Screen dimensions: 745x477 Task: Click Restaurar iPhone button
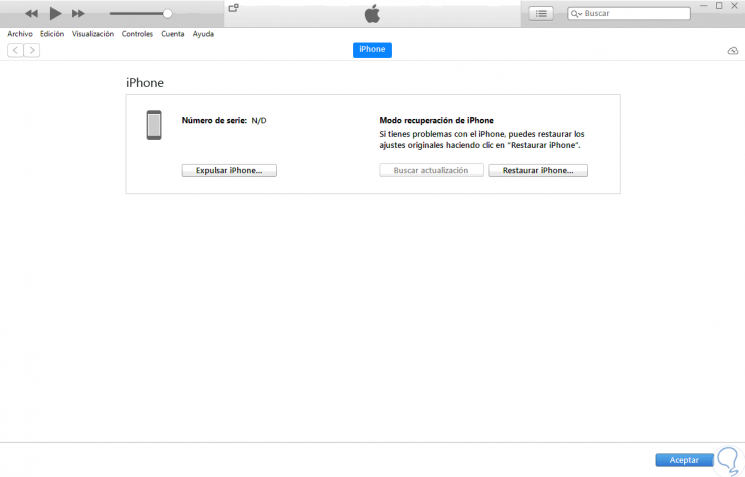pos(538,170)
